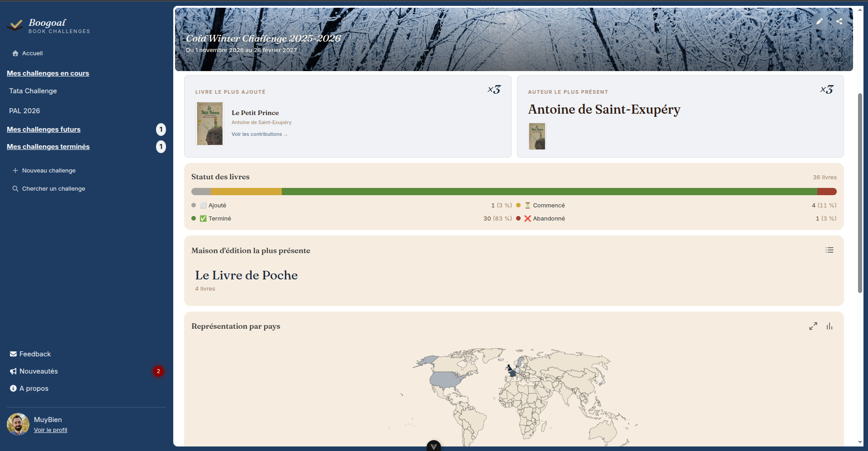Open PAL 2026 challenge
Screen dimensions: 868x451
click(24, 111)
